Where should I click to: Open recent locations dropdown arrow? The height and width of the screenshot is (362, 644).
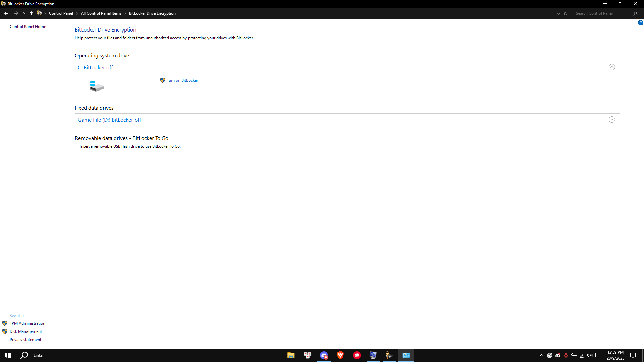pyautogui.click(x=24, y=13)
